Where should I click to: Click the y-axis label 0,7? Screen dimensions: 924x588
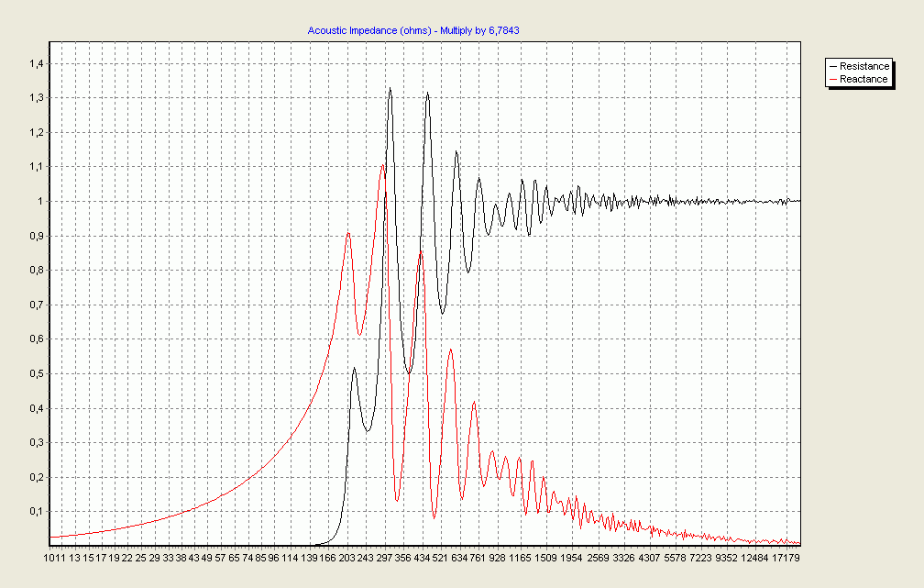tap(37, 305)
